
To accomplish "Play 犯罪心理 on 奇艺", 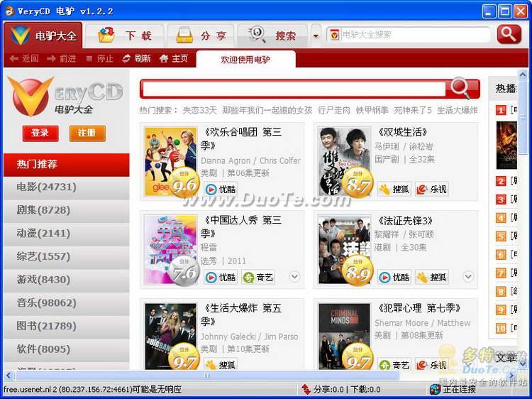I will [x=394, y=365].
